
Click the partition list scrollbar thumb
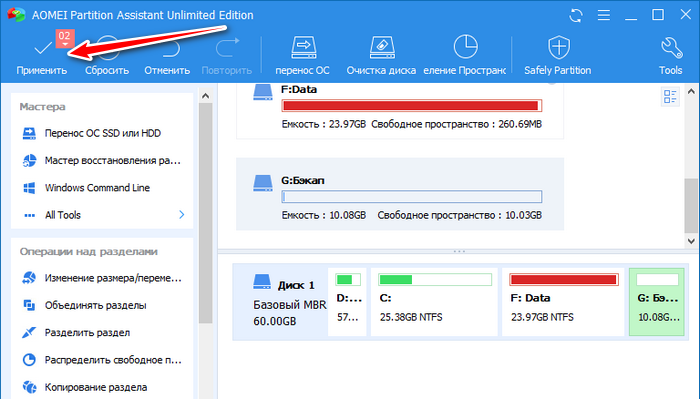tap(691, 205)
